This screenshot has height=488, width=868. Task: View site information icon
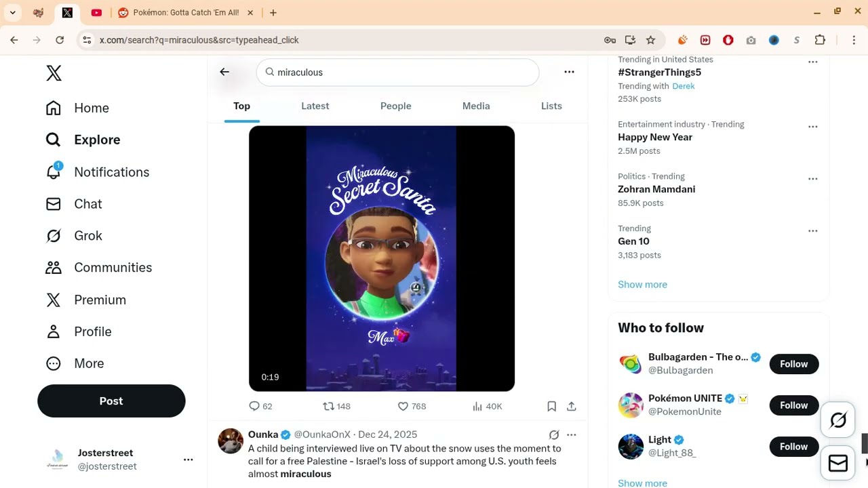(87, 40)
